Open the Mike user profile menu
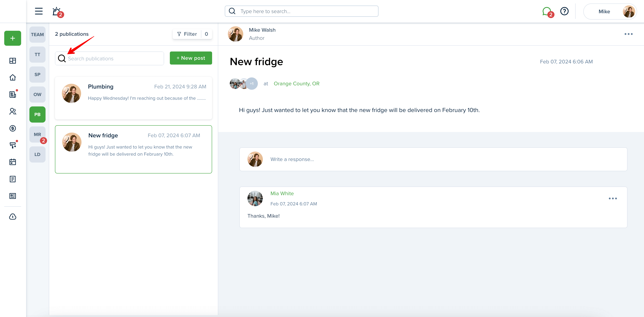 610,12
